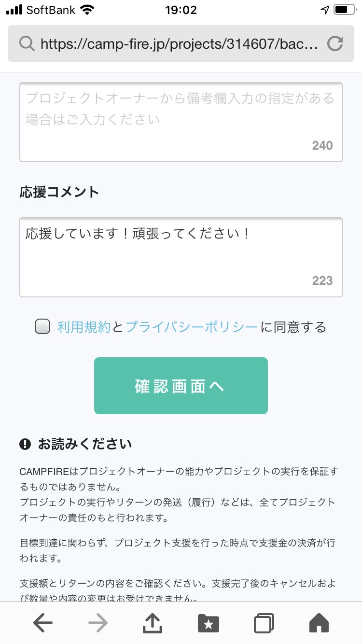
Task: Go to the home page icon
Action: tap(319, 623)
